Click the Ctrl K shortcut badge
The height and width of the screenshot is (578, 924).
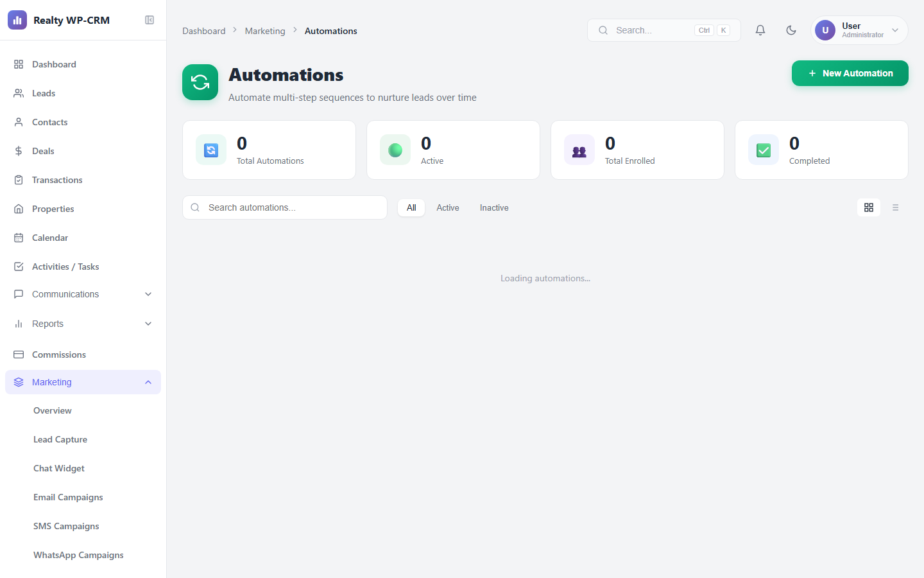(x=712, y=30)
